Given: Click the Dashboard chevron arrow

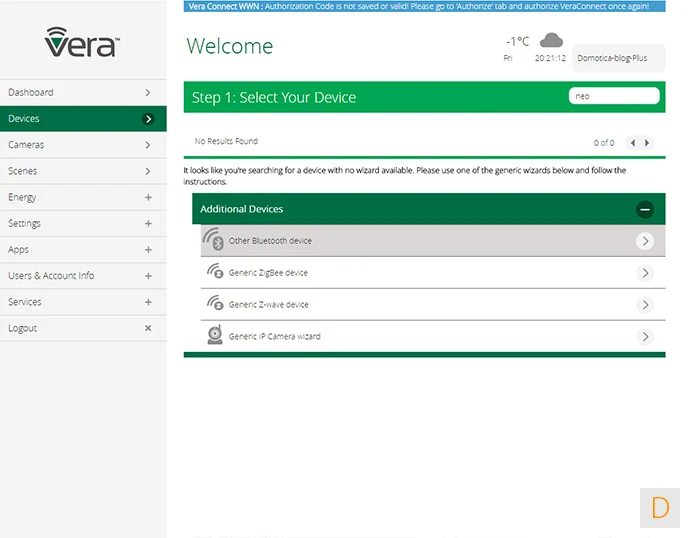Looking at the screenshot, I should tap(148, 92).
